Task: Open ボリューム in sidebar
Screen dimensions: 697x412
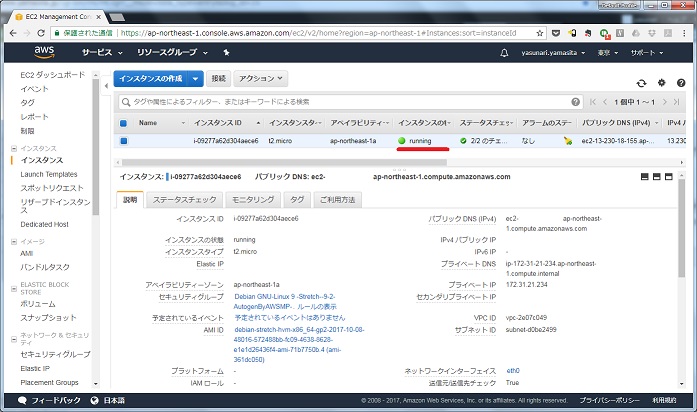Action: coord(38,304)
